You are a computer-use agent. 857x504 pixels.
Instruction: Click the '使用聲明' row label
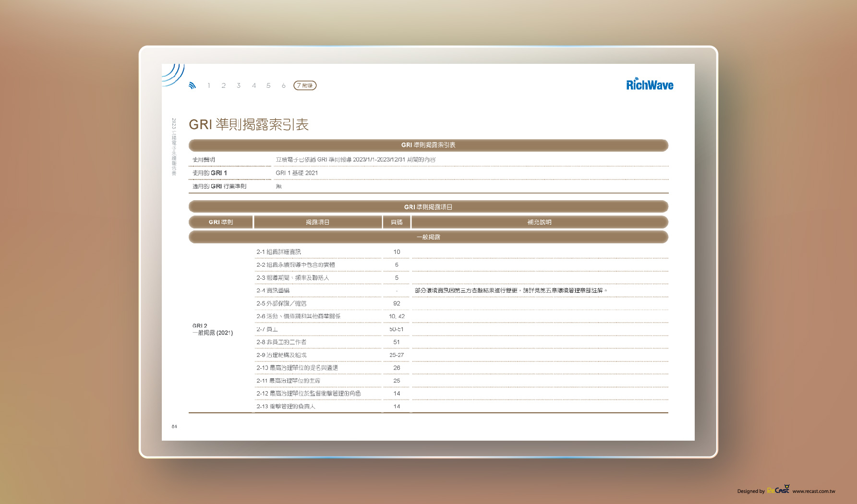coord(204,160)
